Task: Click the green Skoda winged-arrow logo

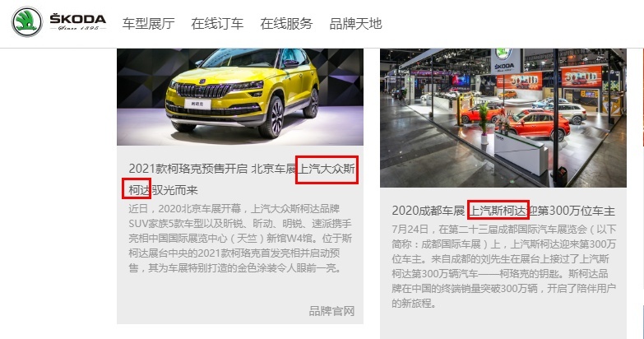Action: [27, 21]
